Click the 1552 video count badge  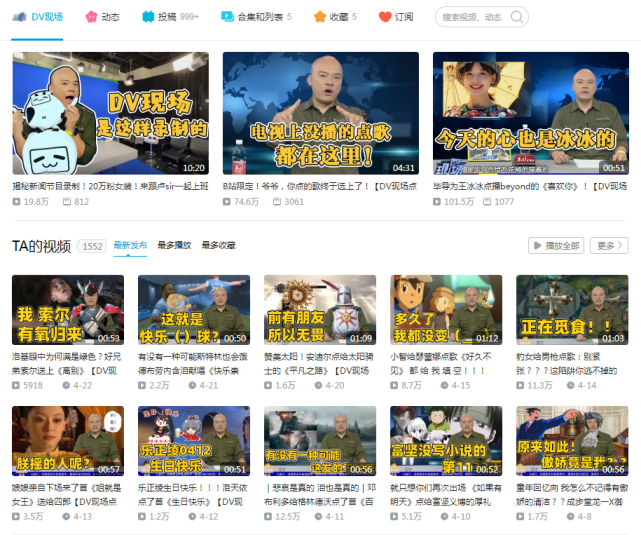pos(92,246)
